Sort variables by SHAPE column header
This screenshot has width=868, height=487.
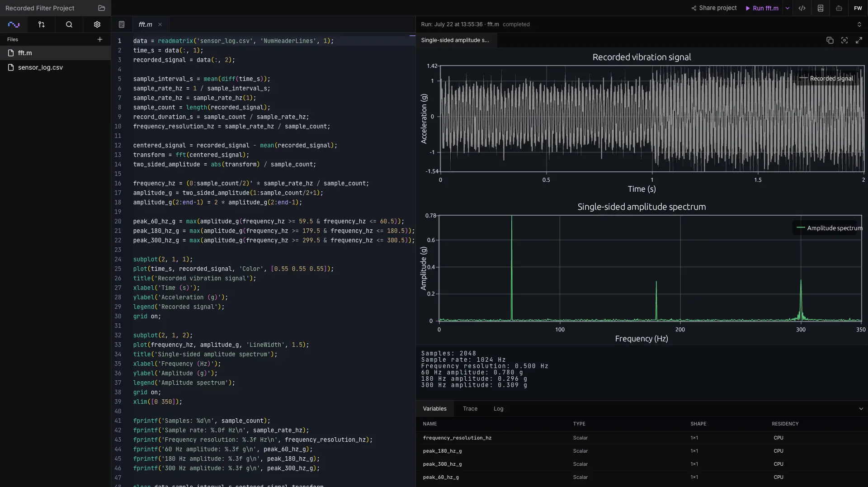698,424
